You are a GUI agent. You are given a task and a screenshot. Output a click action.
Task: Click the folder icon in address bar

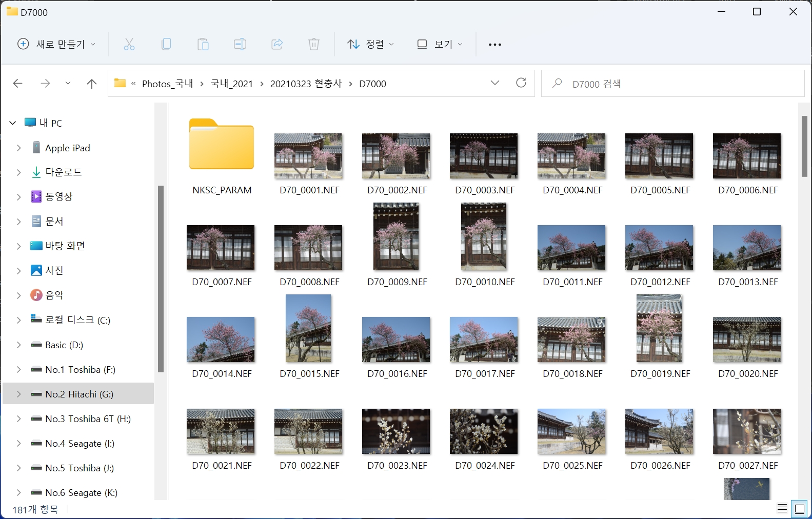(x=120, y=83)
